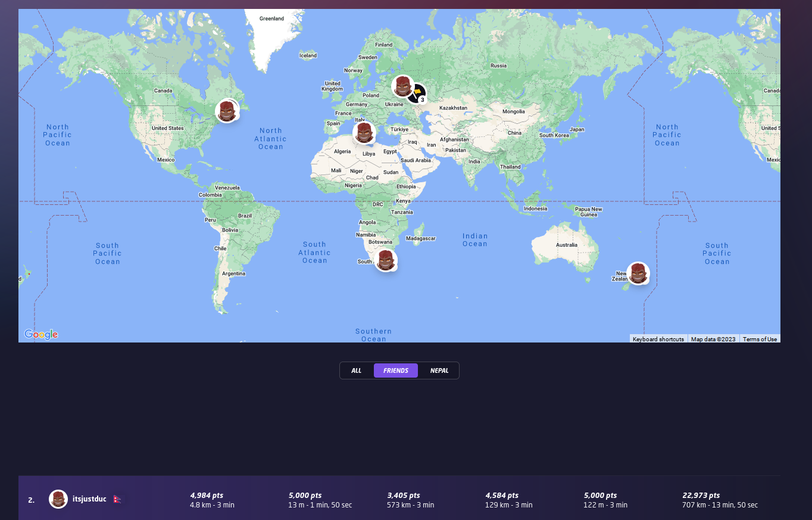The height and width of the screenshot is (520, 812).
Task: Open the Terms of Use link
Action: (x=760, y=339)
